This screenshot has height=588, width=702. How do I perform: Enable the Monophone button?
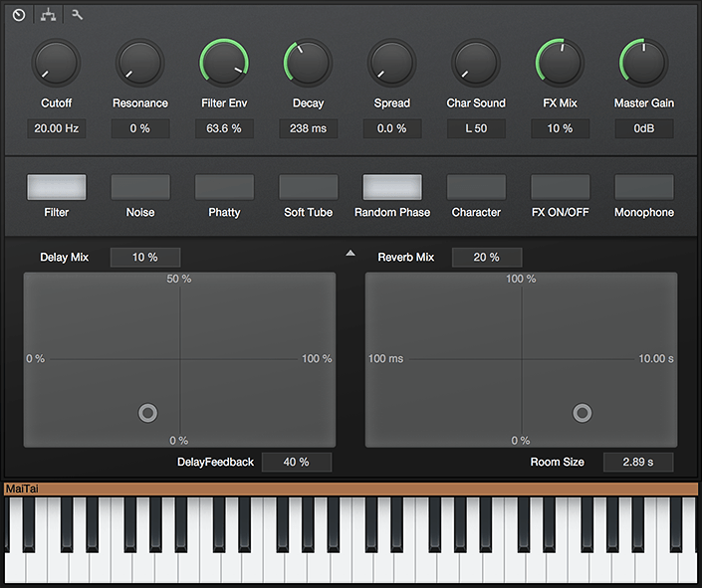pos(644,187)
